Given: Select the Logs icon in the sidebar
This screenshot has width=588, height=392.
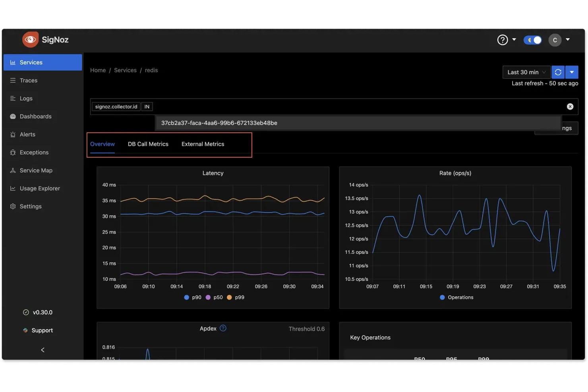Looking at the screenshot, I should point(26,98).
